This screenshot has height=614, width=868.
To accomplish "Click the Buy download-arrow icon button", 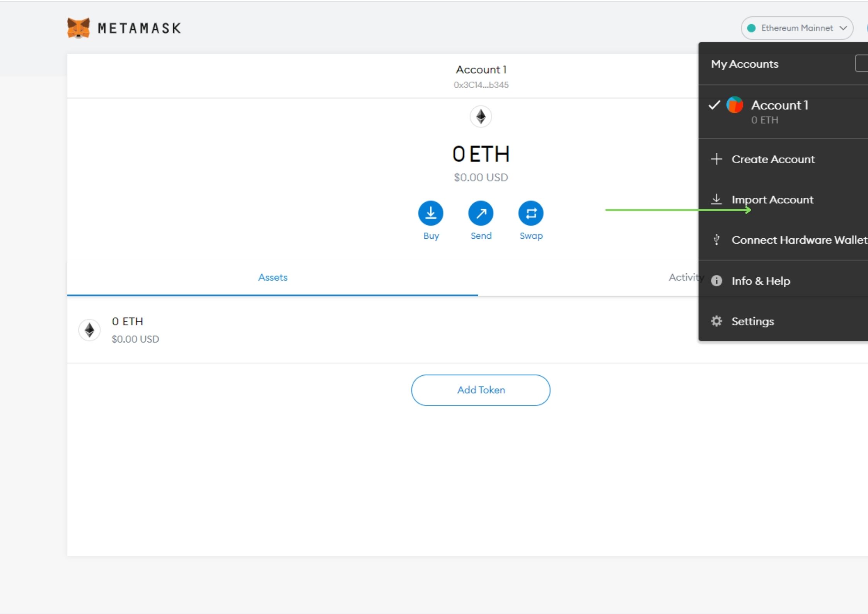I will (x=431, y=213).
